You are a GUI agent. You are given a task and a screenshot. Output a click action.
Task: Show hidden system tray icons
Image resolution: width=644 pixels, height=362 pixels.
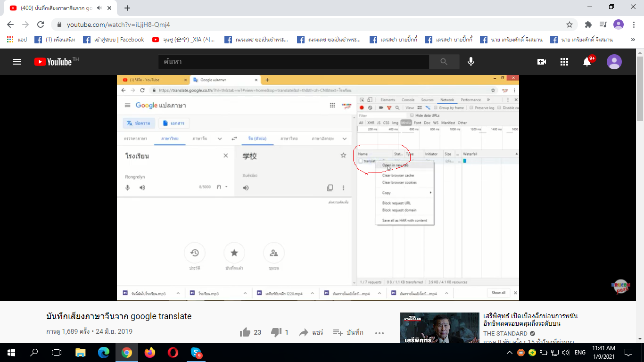click(x=510, y=353)
